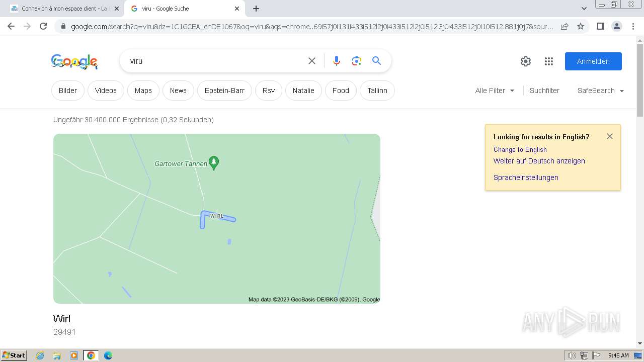
Task: Select the viru - Google Suche tab
Action: coord(184,9)
